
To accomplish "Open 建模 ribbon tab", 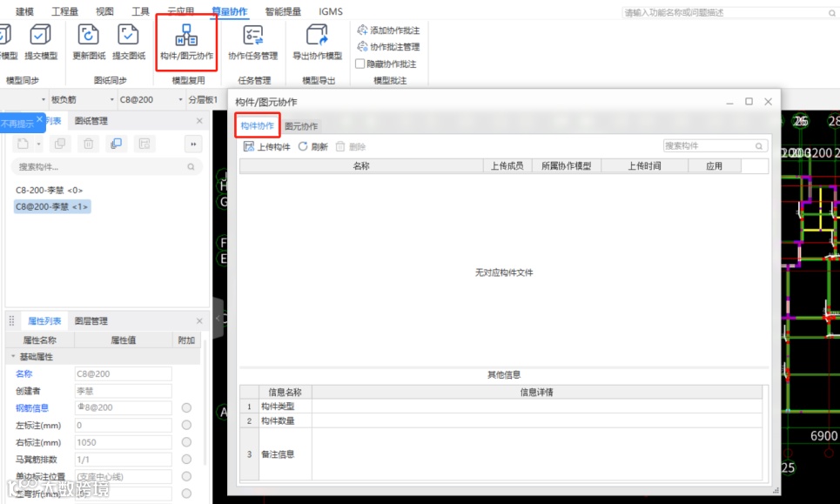I will 24,11.
